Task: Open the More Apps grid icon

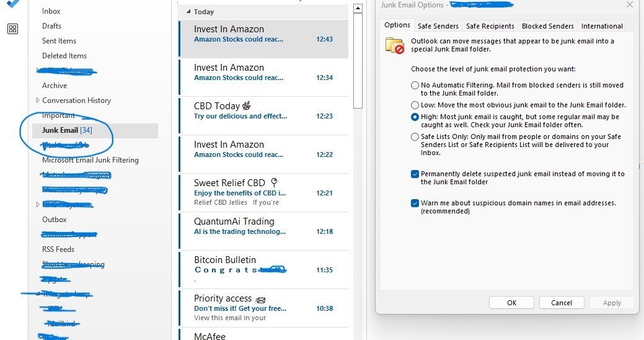Action: pos(13,29)
